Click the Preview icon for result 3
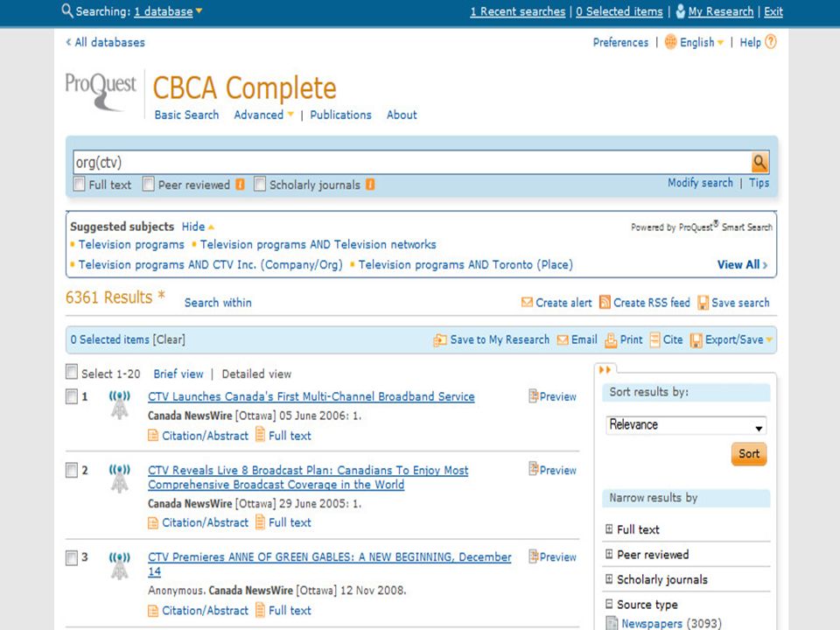 coord(534,556)
